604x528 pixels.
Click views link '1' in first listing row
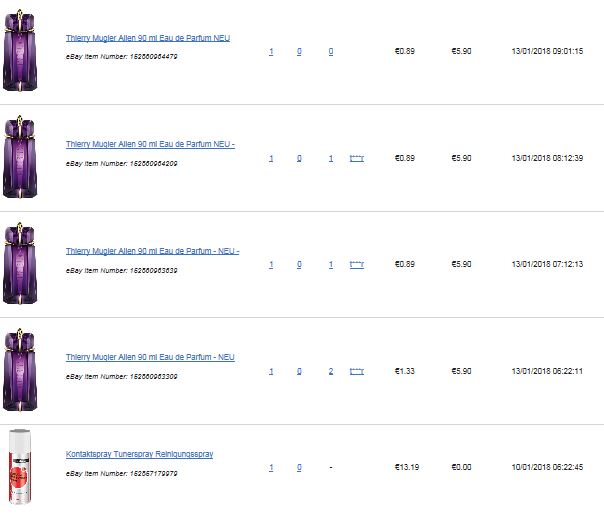click(271, 52)
